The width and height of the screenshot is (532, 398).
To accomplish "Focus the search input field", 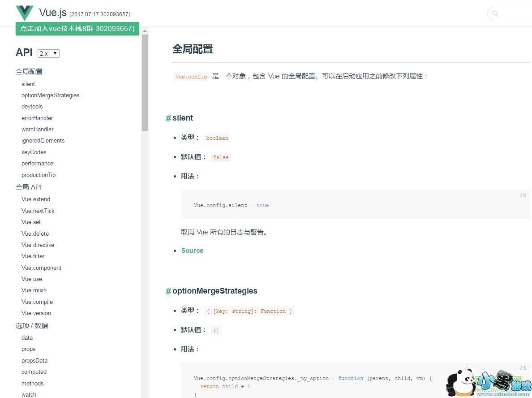I will tap(510, 13).
